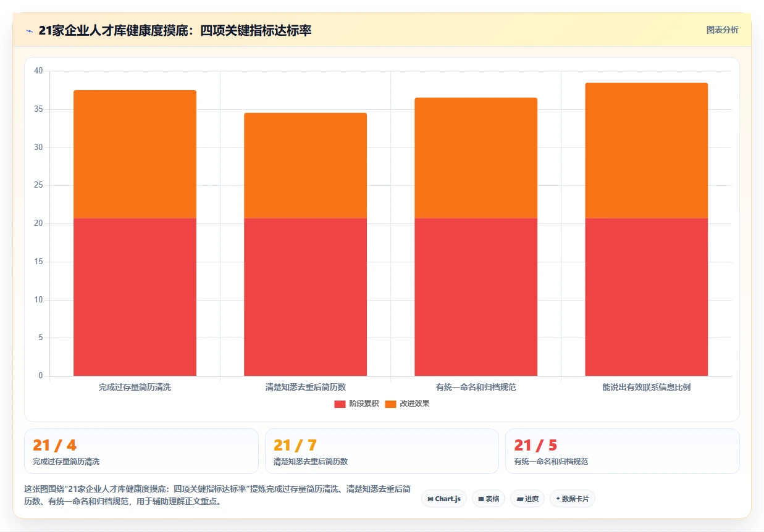This screenshot has height=532, width=764.
Task: Click the red segment of 清楚知悉去重后简历数 bar
Action: pyautogui.click(x=305, y=297)
